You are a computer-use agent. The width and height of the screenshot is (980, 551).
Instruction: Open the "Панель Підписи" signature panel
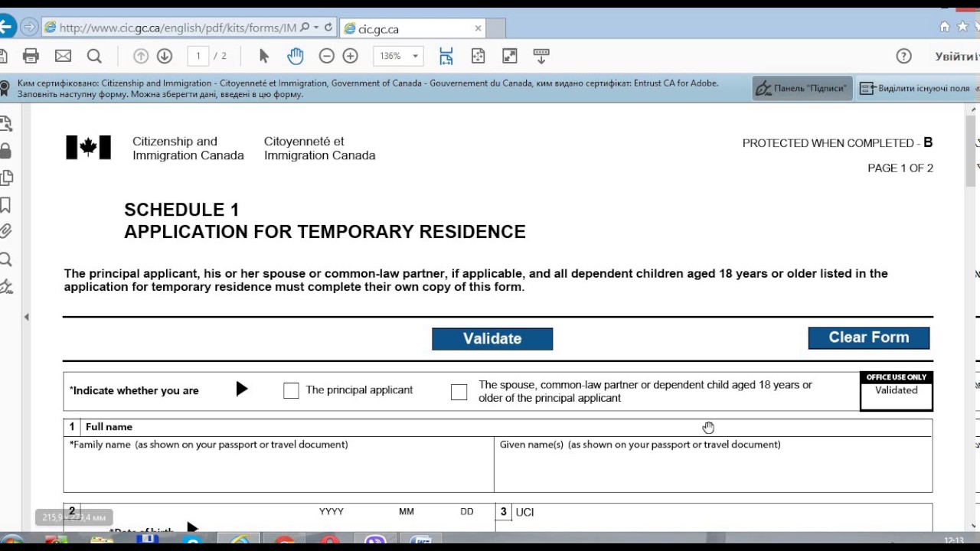[802, 88]
